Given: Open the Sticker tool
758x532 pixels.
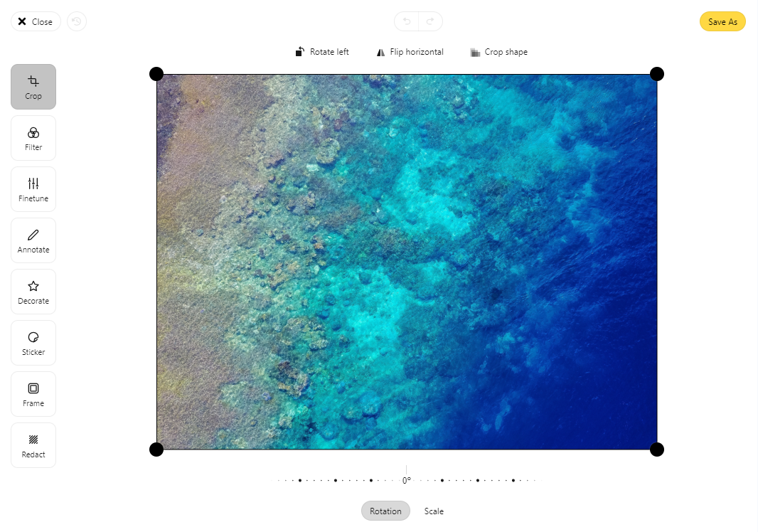Looking at the screenshot, I should click(x=33, y=343).
